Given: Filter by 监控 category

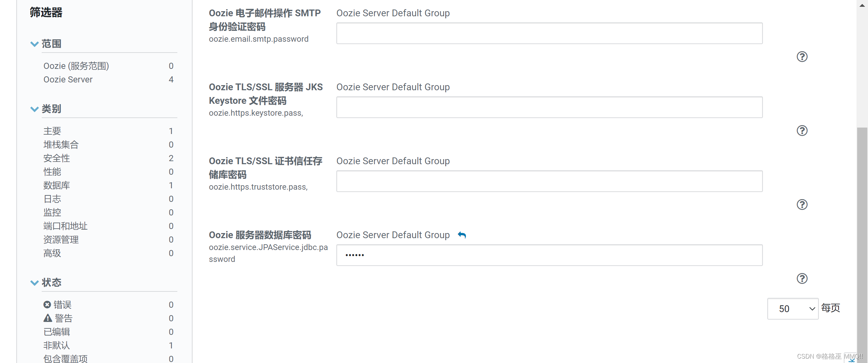Looking at the screenshot, I should point(52,212).
